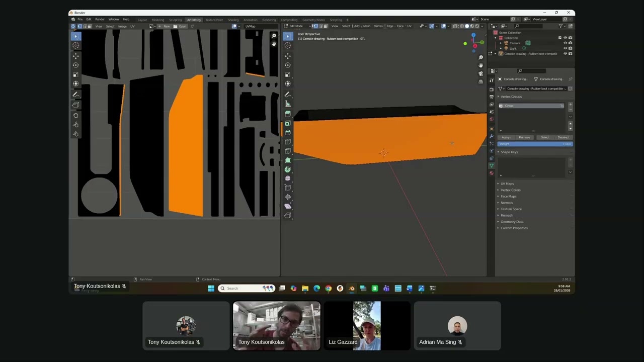Click the pan hand icon in UV editor
Screen dimensions: 644x362
[274, 44]
